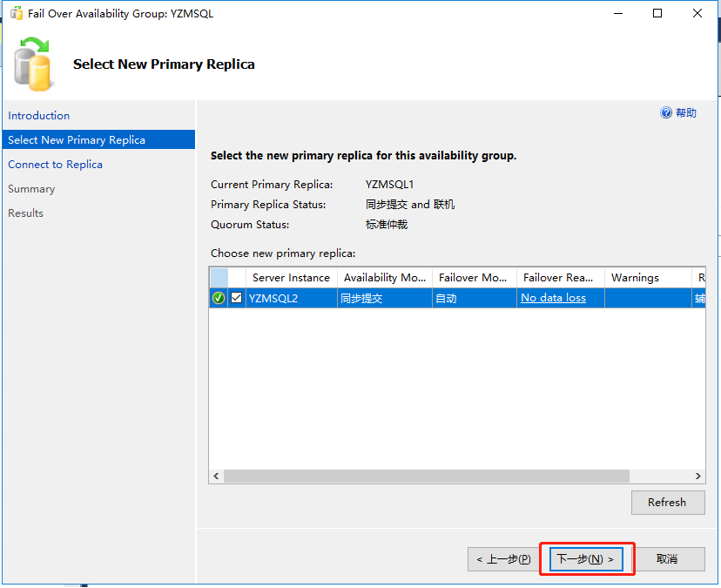Click the Failover Mode column header
Screen dimensions: 721x588
click(473, 278)
